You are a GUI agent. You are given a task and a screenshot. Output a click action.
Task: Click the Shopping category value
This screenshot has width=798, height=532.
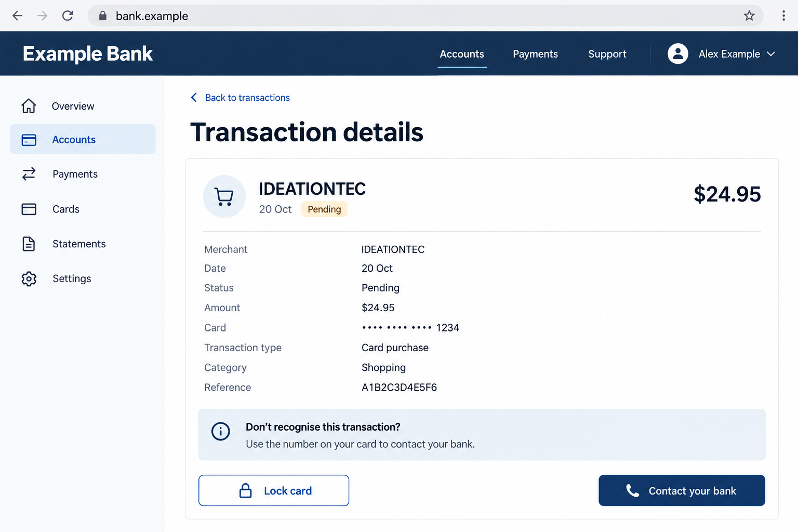coord(383,368)
